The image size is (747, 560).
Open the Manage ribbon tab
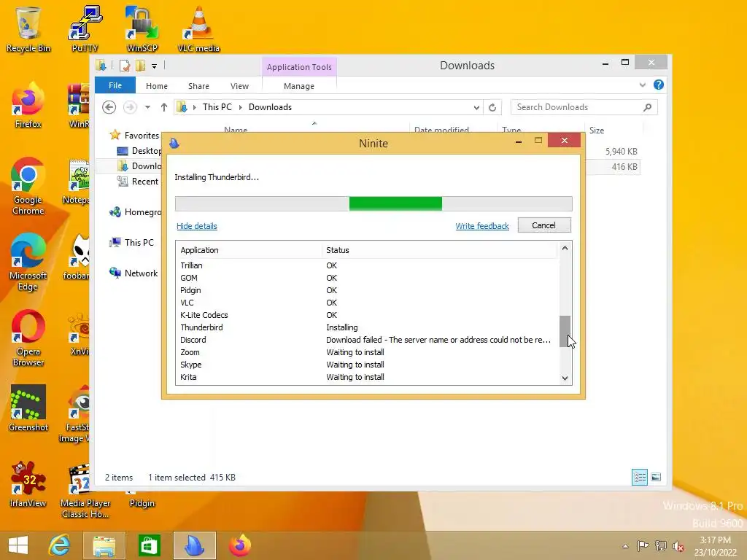click(299, 86)
